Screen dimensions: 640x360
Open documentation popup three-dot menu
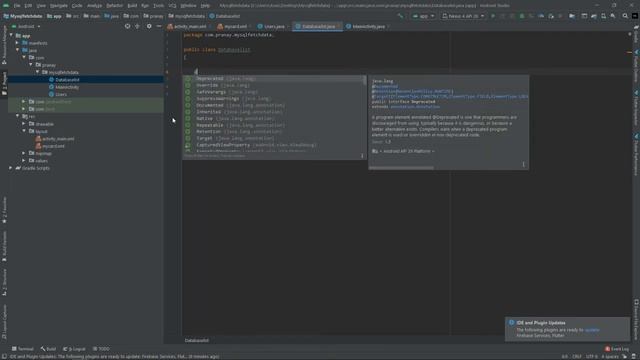523,164
